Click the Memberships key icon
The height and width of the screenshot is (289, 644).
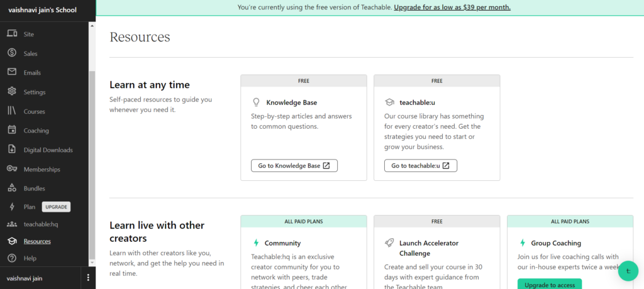coord(12,169)
